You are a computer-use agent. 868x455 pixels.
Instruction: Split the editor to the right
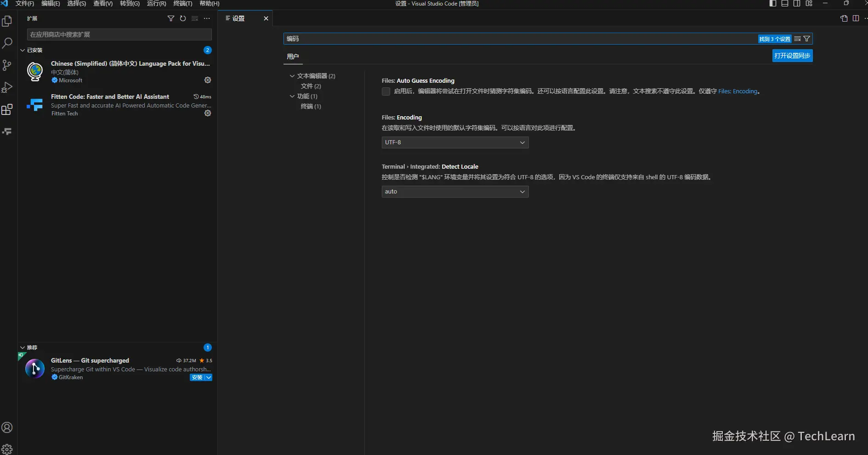coord(856,18)
